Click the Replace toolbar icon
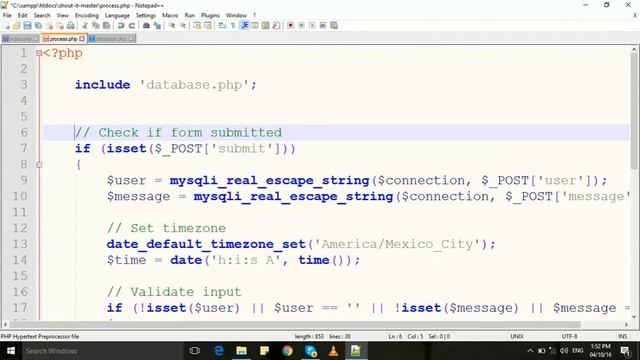This screenshot has width=640, height=360. coord(157,25)
